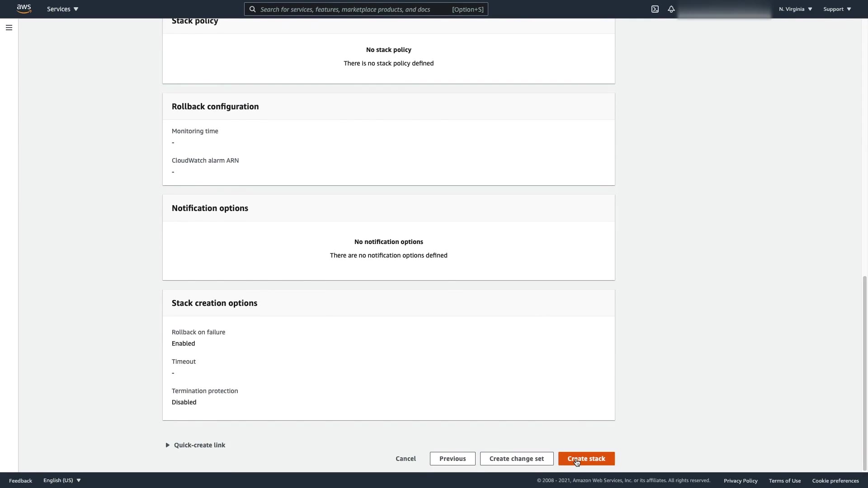
Task: Click the page vertical scrollbar
Action: [865, 373]
